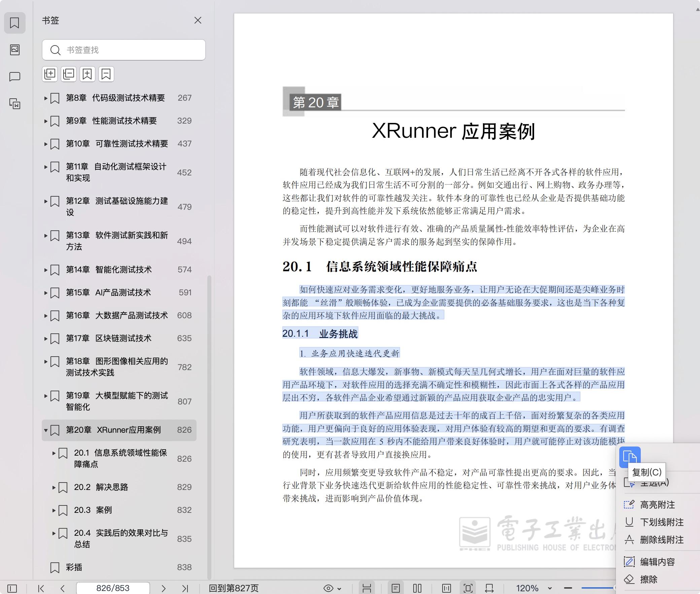Open bookmark 20.3 案例

[103, 510]
